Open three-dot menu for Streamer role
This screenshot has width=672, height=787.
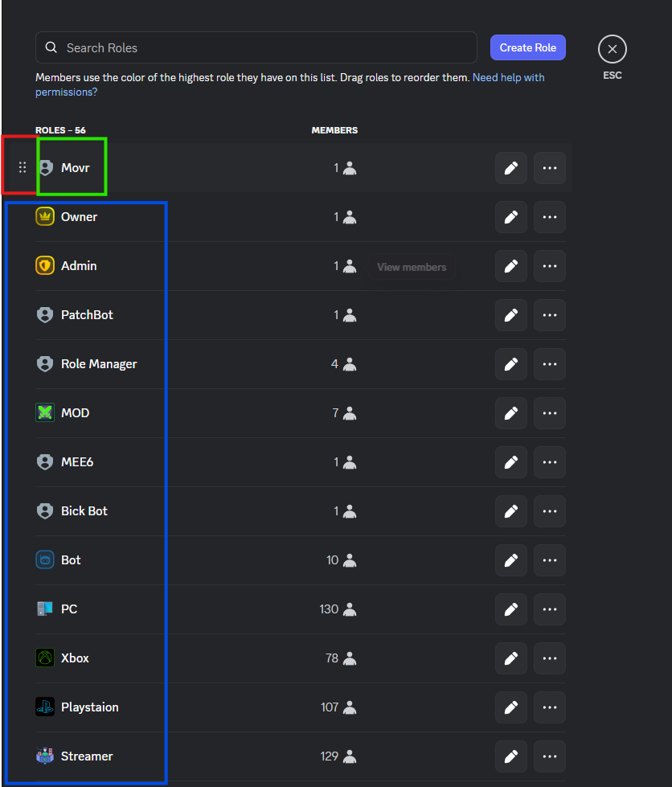(550, 756)
